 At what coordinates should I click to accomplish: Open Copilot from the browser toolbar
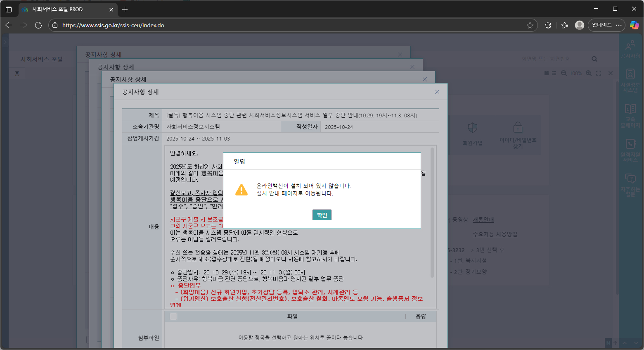[635, 25]
